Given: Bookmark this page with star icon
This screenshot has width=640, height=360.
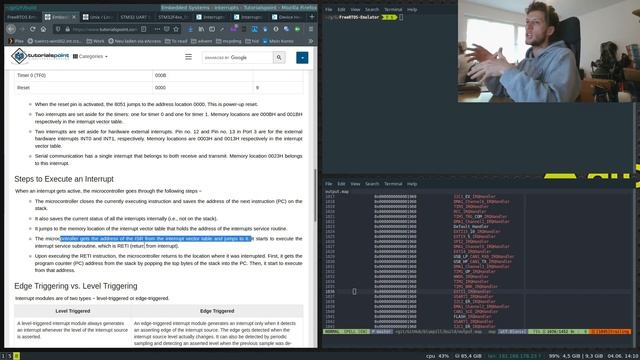Looking at the screenshot, I should (x=176, y=29).
